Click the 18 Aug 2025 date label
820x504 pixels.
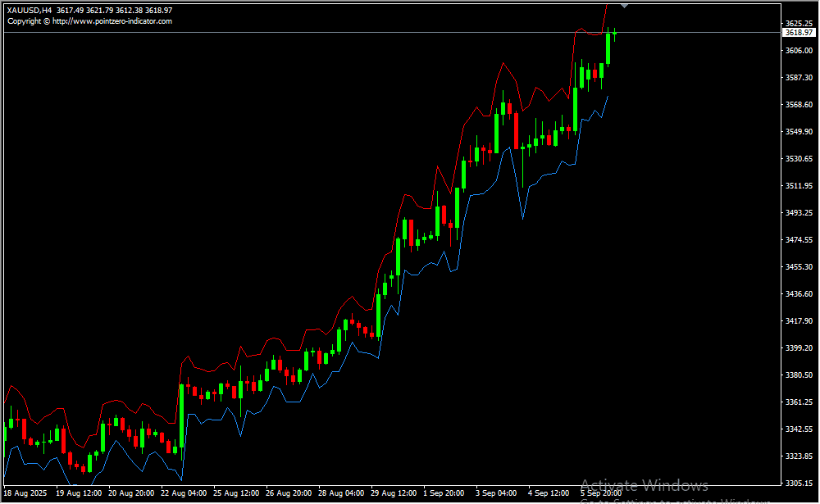(25, 494)
